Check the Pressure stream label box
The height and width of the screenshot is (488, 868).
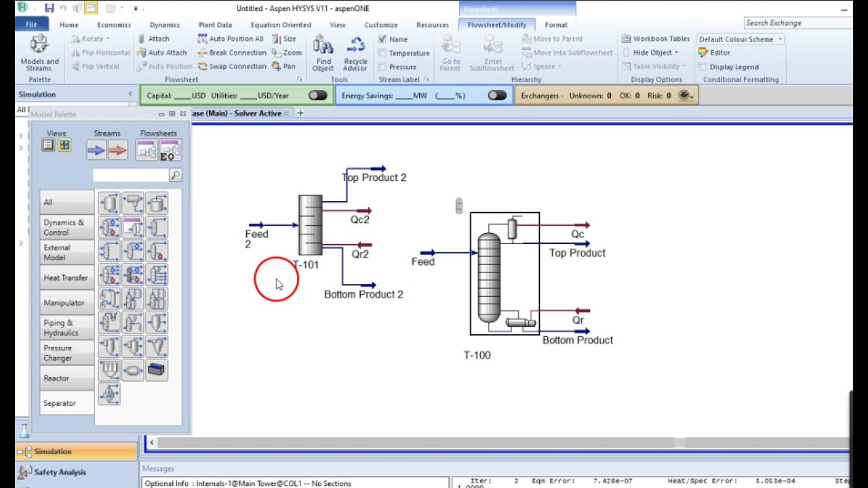[x=382, y=67]
